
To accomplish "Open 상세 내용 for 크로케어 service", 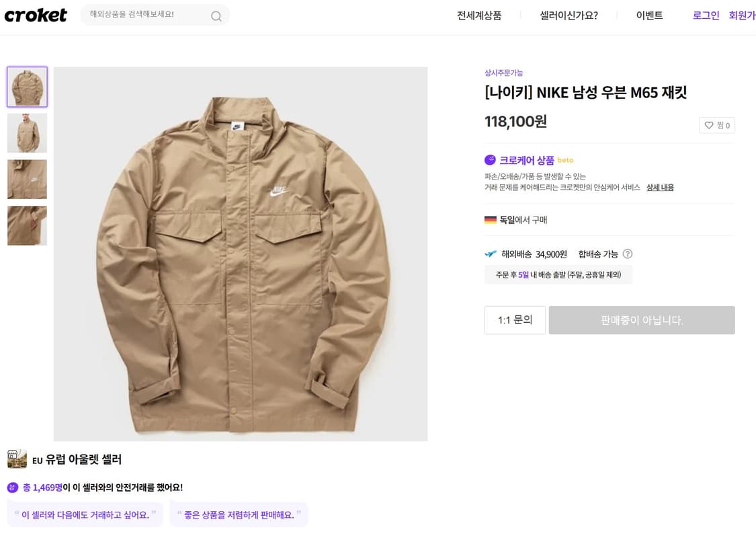I will click(659, 187).
